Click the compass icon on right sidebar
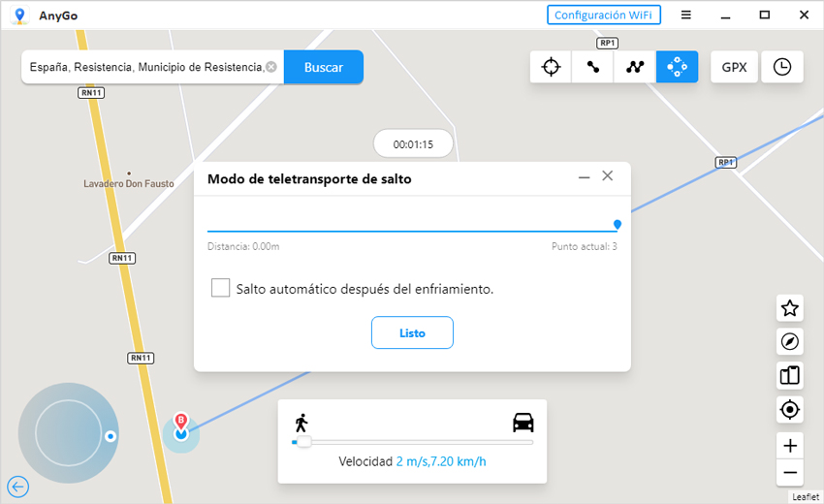The width and height of the screenshot is (824, 504). pos(790,341)
